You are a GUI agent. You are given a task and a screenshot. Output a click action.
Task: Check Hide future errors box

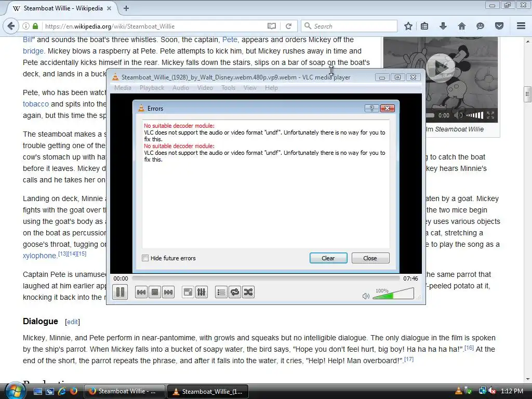145,258
